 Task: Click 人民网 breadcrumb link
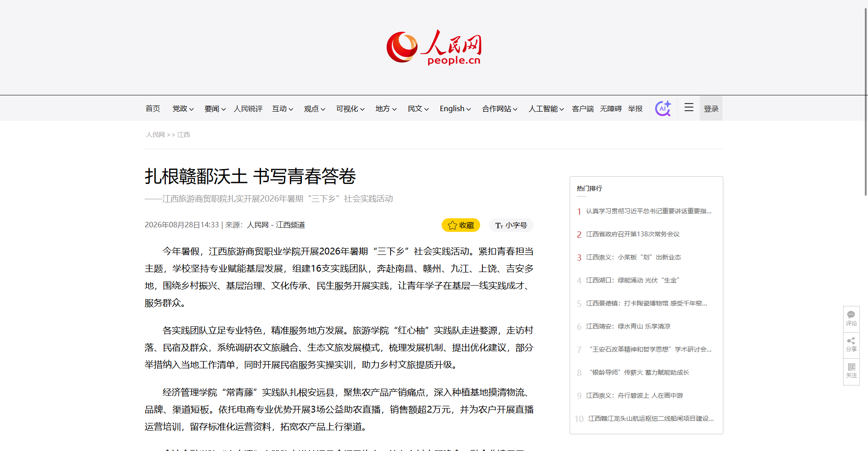(155, 135)
